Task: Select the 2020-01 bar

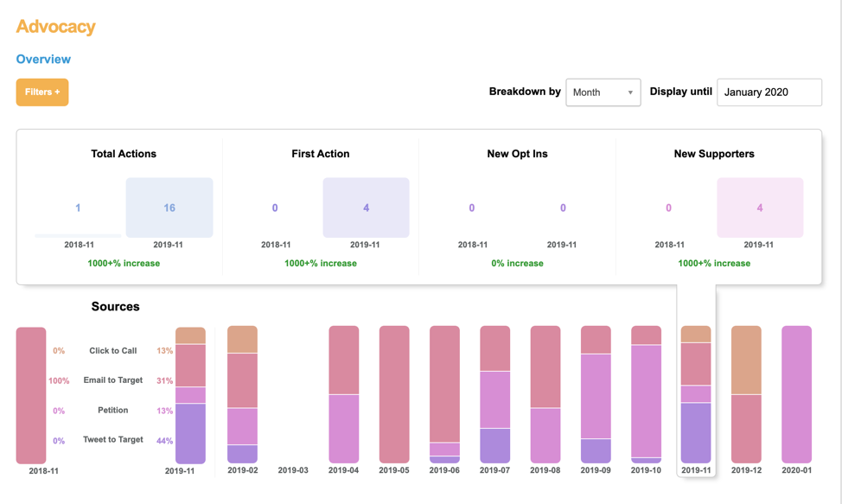Action: 796,394
